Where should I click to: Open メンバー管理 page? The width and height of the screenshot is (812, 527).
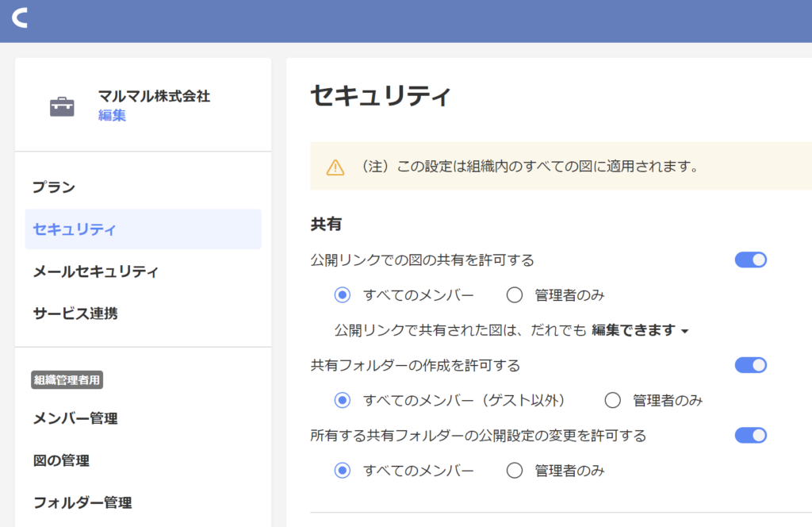(x=75, y=418)
